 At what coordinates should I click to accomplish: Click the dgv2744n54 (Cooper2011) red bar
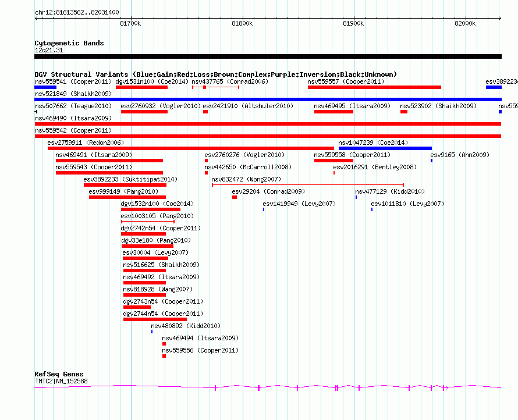[155, 319]
